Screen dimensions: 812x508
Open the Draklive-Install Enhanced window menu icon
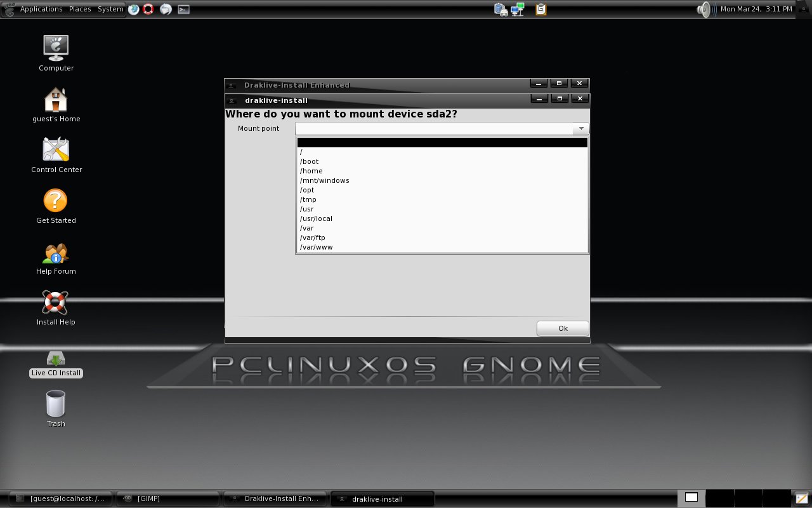tap(232, 85)
